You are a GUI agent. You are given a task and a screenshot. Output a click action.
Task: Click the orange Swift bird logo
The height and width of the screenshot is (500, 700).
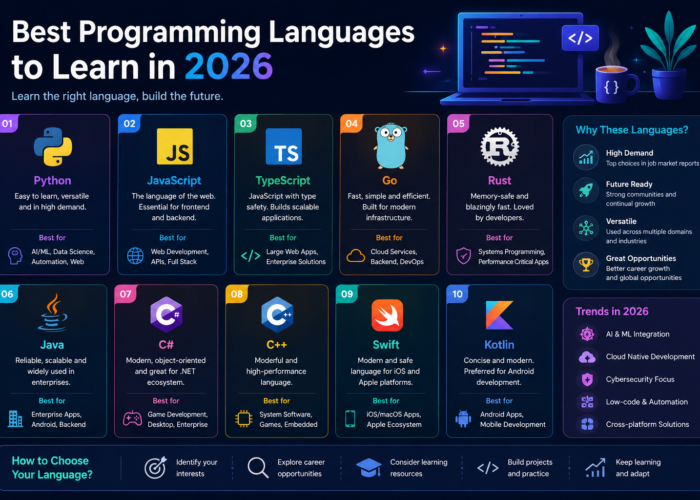pyautogui.click(x=387, y=315)
